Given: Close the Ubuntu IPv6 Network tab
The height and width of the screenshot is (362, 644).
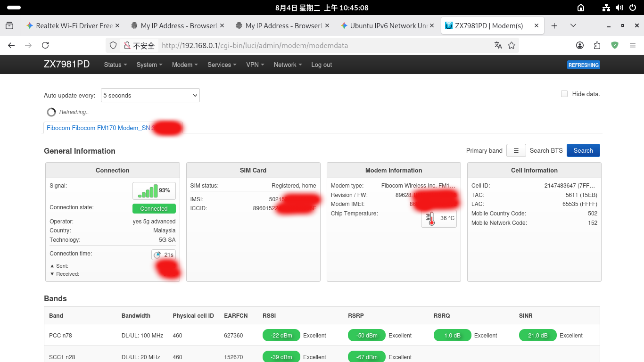Looking at the screenshot, I should pos(431,26).
